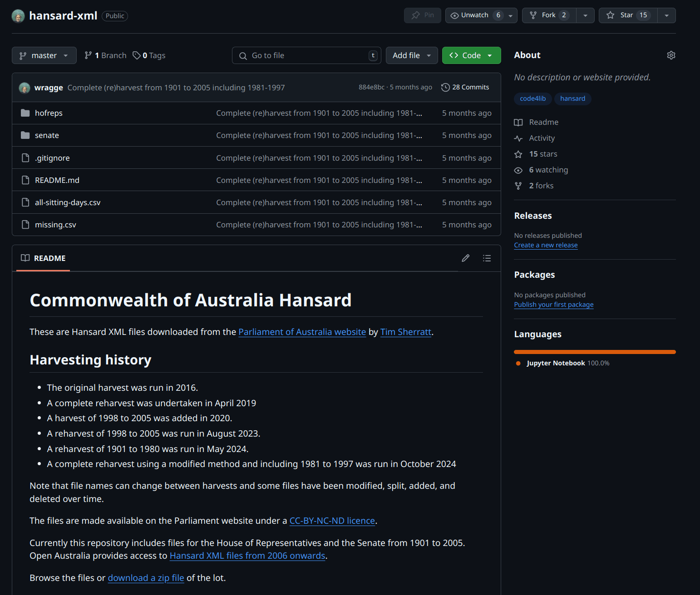Click the Jupyter Notebook 100.0% language entry
Viewport: 700px width, 595px height.
563,363
